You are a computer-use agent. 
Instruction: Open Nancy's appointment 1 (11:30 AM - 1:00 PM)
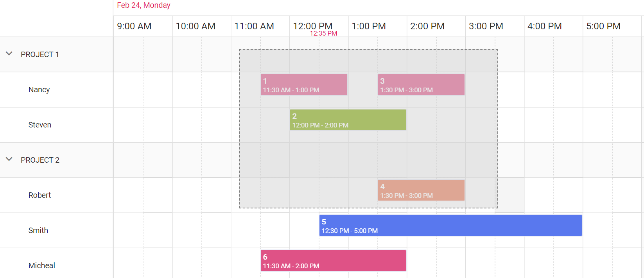point(303,85)
